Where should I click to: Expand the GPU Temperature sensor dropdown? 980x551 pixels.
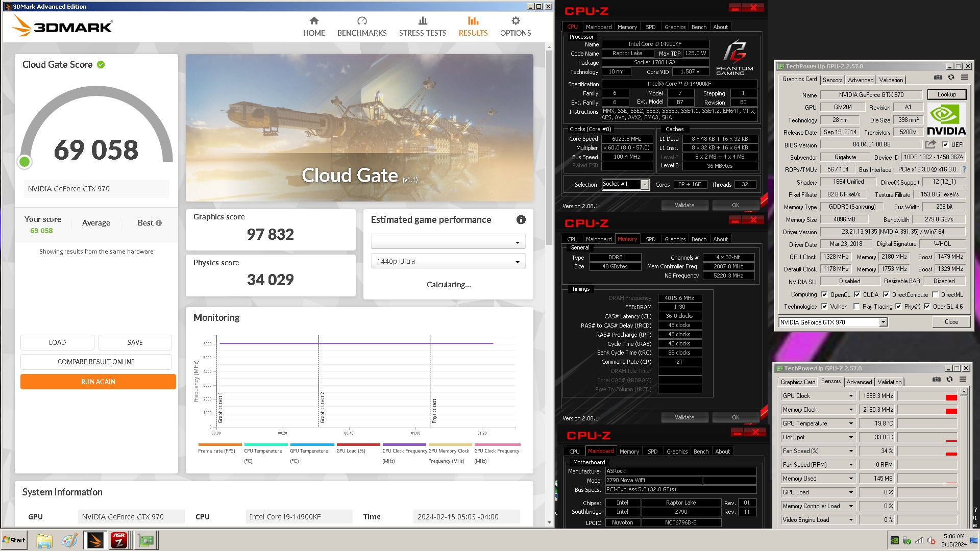coord(851,423)
